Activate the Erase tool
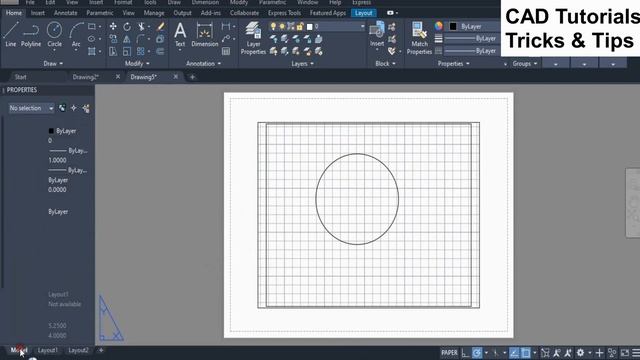The height and width of the screenshot is (360, 640). 160,27
